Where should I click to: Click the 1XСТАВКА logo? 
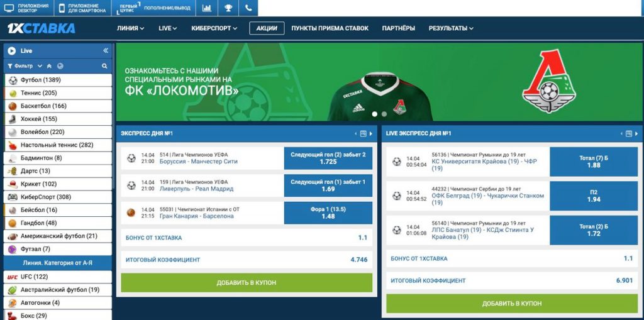tap(41, 28)
